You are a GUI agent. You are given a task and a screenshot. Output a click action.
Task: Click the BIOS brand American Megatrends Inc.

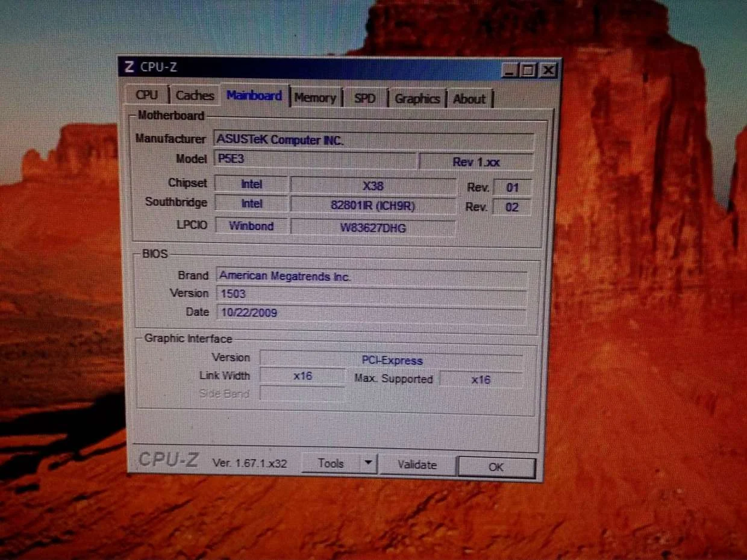coord(371,276)
